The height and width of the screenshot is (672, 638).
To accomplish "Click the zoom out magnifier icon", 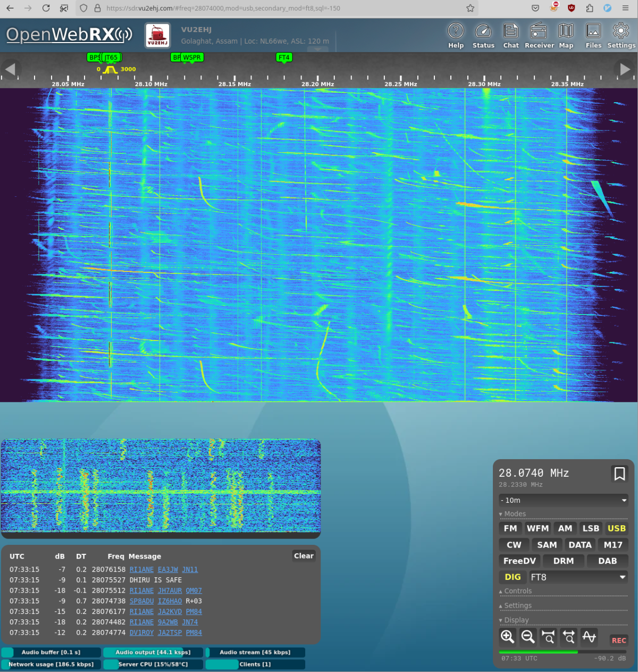I will click(527, 636).
